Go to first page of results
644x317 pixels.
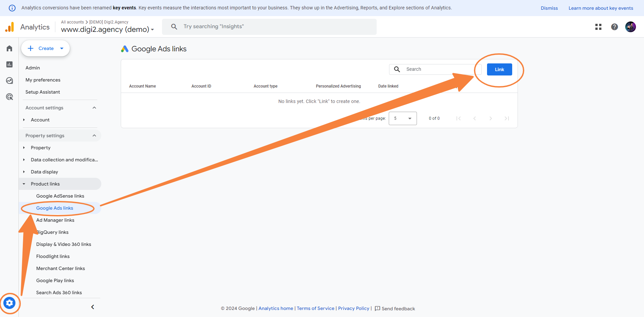pyautogui.click(x=459, y=118)
